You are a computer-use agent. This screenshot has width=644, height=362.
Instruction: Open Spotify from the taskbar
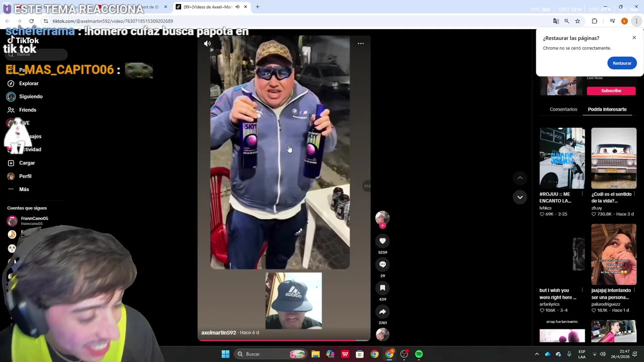(x=419, y=354)
